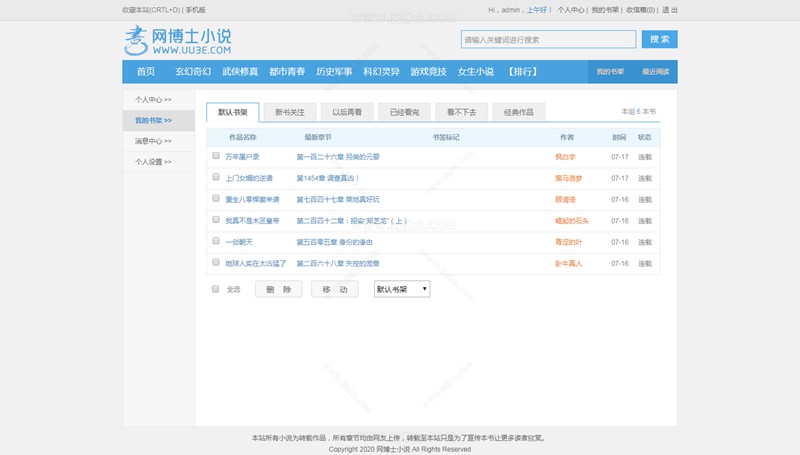Tick the checkbox for the 第一百二十六章 row
This screenshot has height=455, width=800.
(x=216, y=156)
